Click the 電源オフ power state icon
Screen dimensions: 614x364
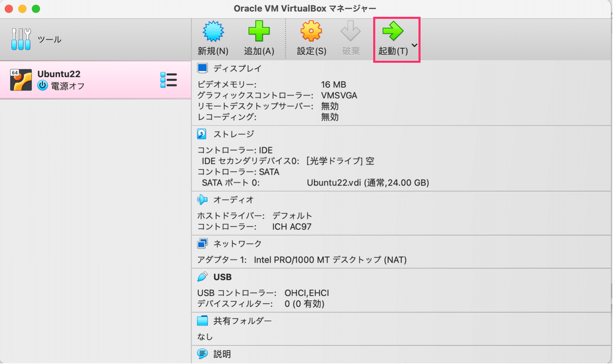click(42, 86)
